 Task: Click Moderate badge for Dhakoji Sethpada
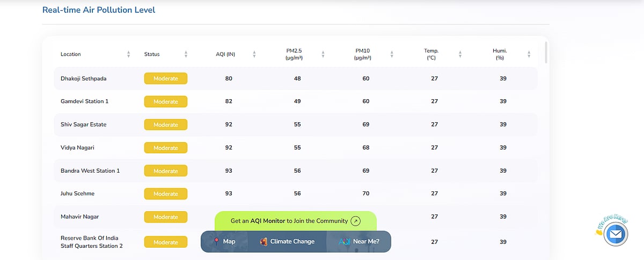coord(165,78)
